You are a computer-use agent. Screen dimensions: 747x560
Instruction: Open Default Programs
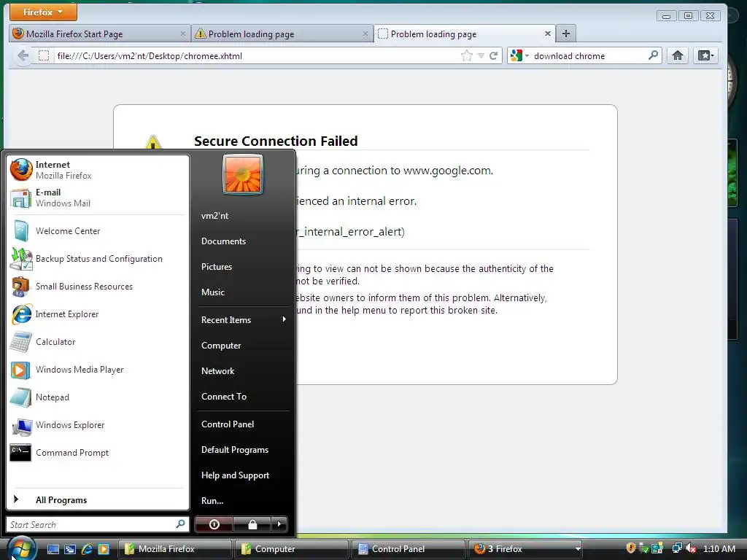[x=243, y=449]
